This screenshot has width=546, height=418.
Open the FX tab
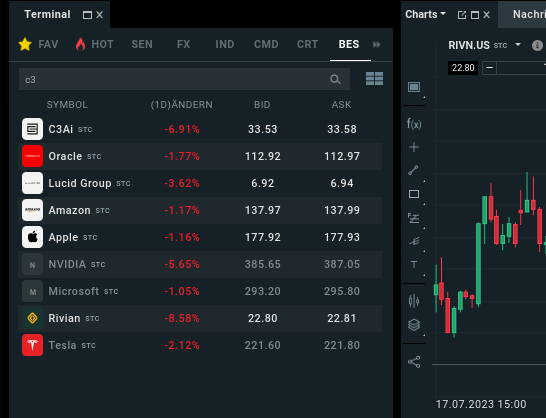(184, 44)
